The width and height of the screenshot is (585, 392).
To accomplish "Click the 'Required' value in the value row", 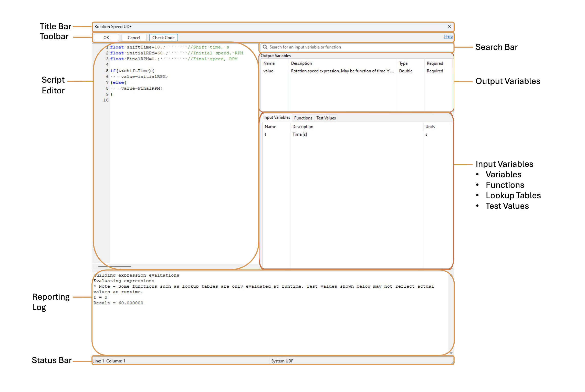I will click(x=435, y=71).
